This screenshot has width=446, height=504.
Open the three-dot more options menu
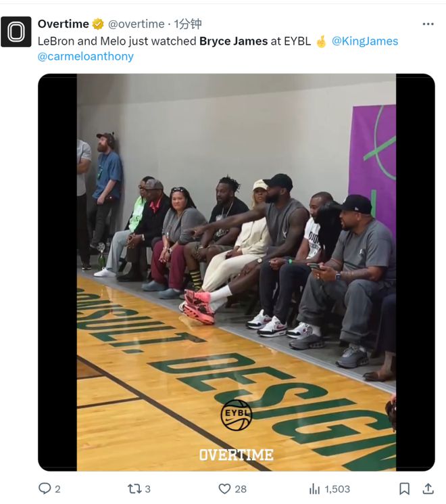click(x=428, y=24)
